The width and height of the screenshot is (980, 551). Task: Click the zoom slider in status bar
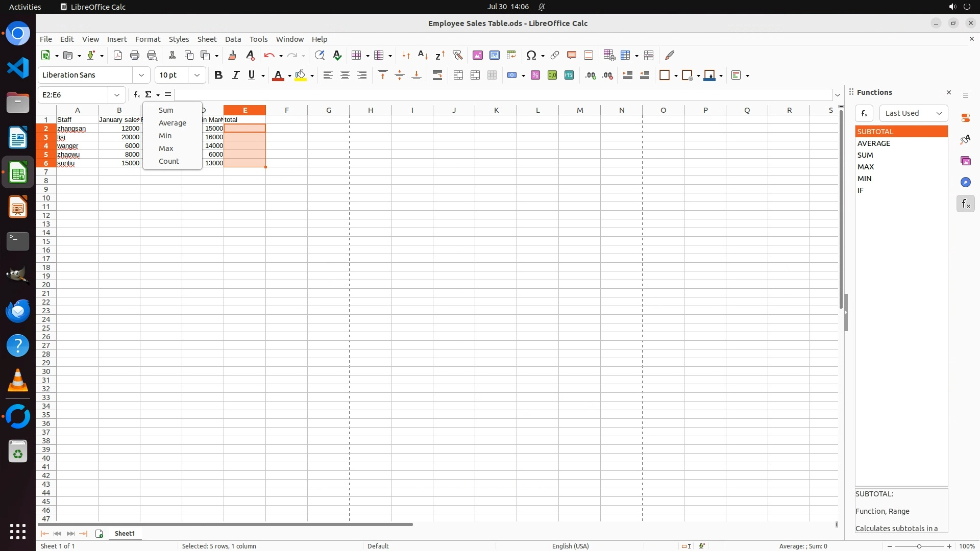coord(919,546)
